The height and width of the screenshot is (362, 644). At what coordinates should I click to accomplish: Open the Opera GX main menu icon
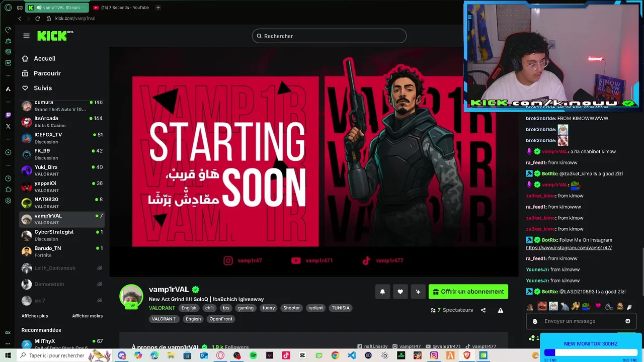pos(8,8)
